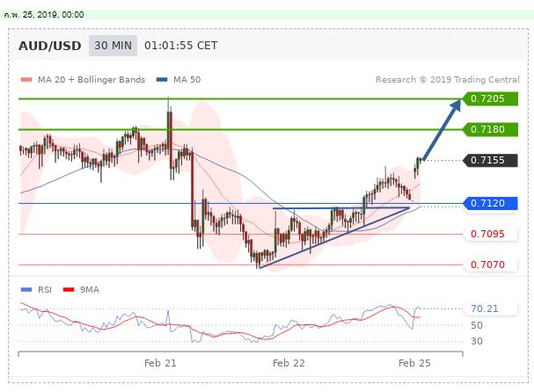Click the AUD/USD pair title

point(50,46)
